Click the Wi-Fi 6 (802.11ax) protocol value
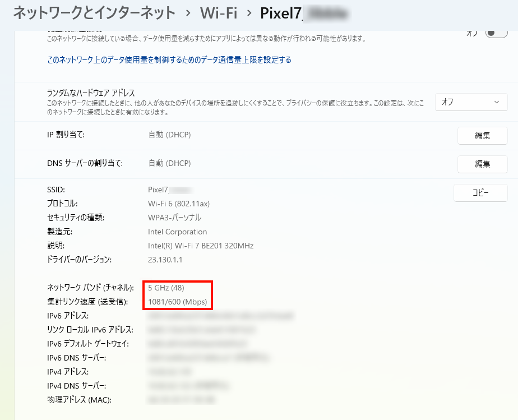Image resolution: width=518 pixels, height=420 pixels. click(x=178, y=203)
